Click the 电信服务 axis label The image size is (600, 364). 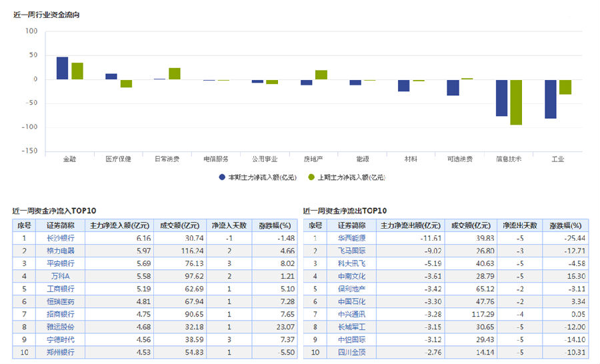click(x=216, y=159)
